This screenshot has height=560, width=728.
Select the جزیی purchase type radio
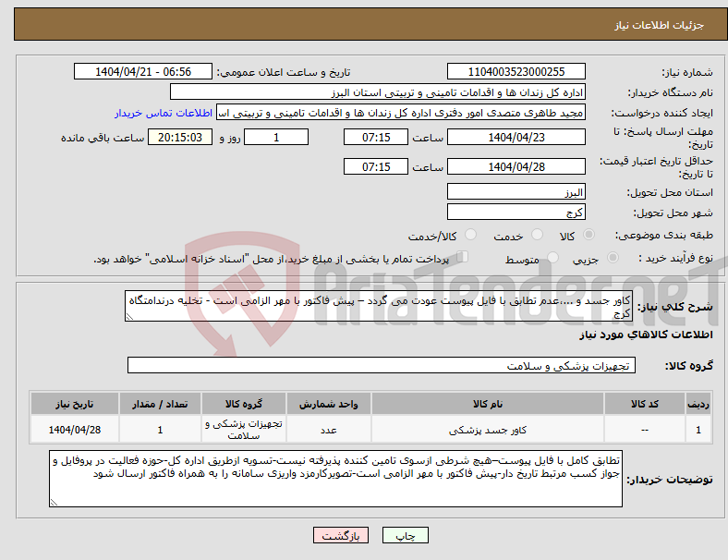coord(613,257)
